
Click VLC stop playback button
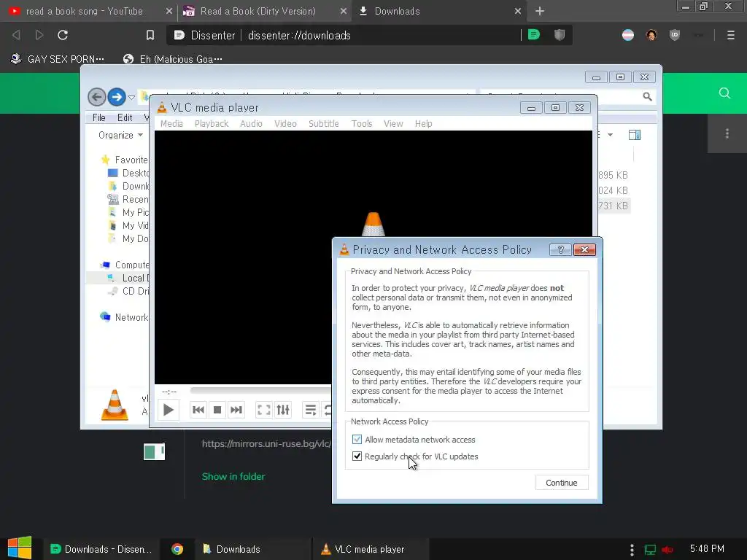pos(217,410)
